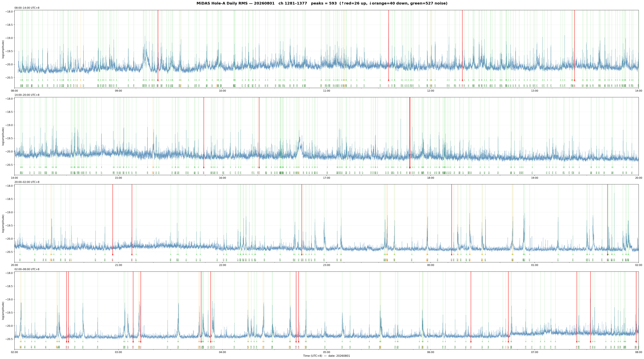Click the 09:00 time tick label
Image resolution: width=644 pixels, height=359 pixels.
(119, 91)
